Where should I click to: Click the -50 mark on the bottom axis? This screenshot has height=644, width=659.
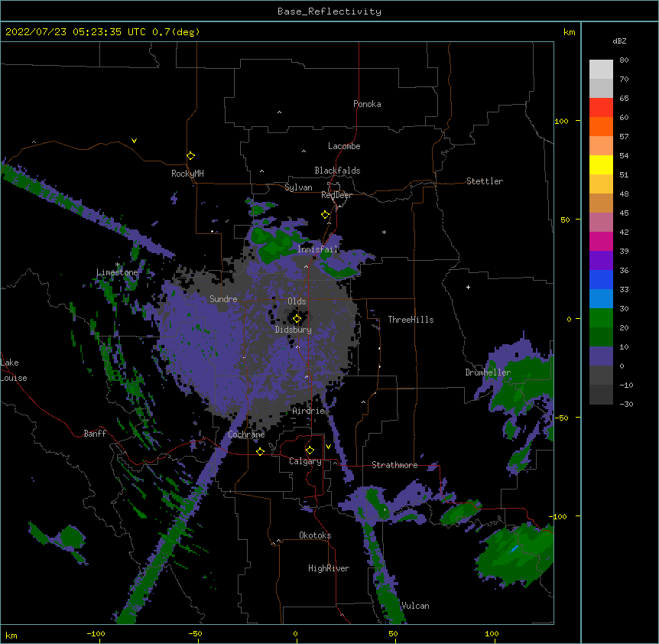[195, 633]
